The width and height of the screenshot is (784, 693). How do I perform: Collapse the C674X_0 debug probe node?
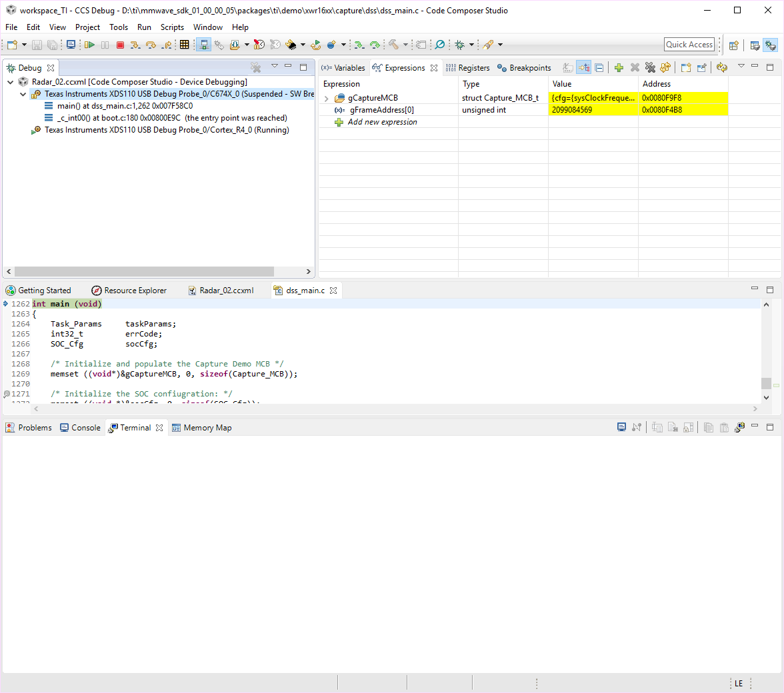23,94
